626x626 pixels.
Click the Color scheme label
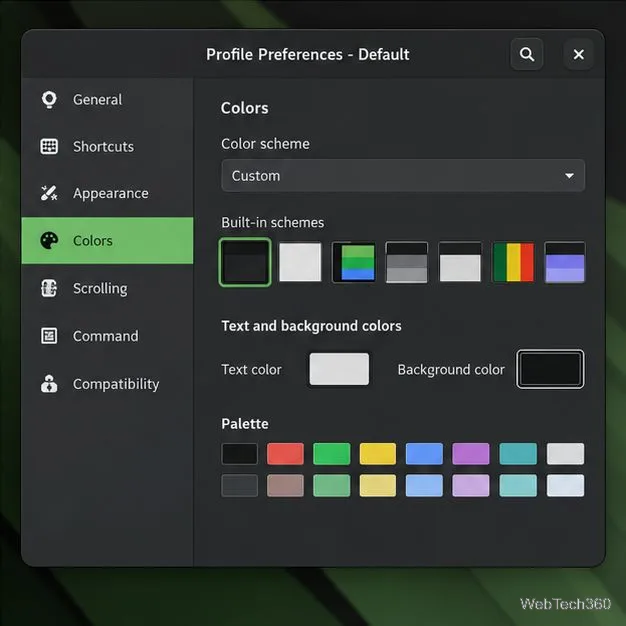pos(265,144)
